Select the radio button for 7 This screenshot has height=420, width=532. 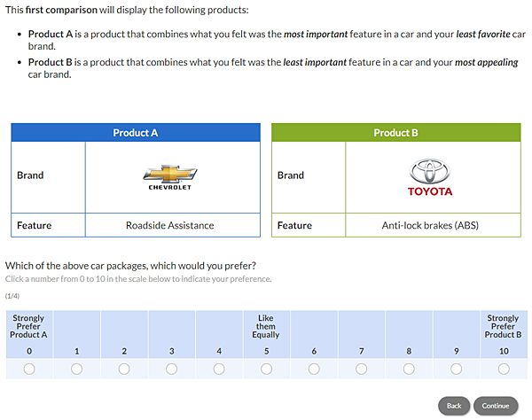coord(361,369)
